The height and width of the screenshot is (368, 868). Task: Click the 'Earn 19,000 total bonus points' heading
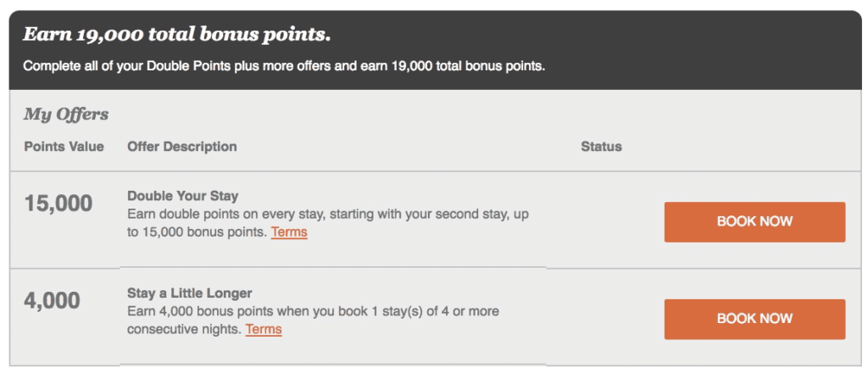tap(176, 35)
